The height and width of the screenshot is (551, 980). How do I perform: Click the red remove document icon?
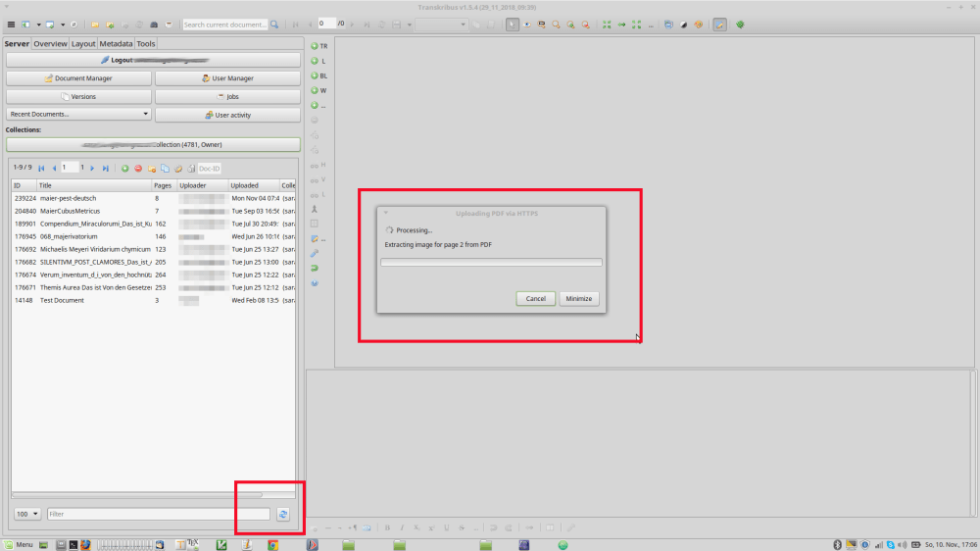click(138, 169)
